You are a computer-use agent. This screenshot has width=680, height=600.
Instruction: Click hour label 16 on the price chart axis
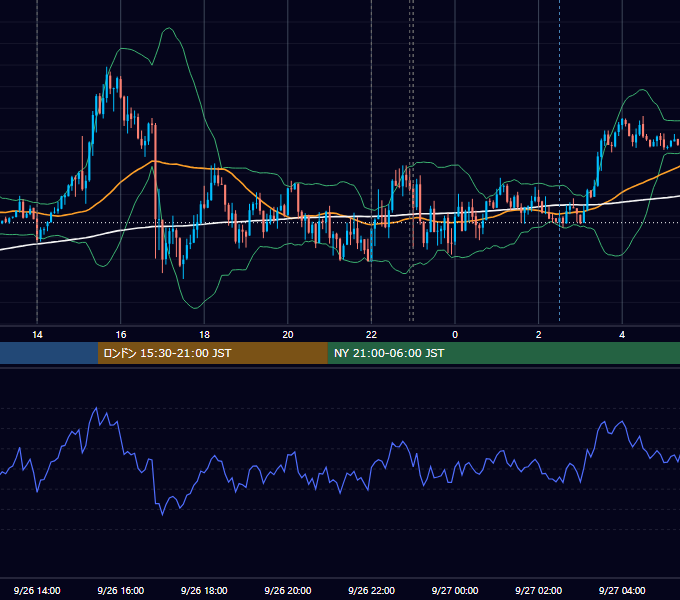(x=121, y=334)
